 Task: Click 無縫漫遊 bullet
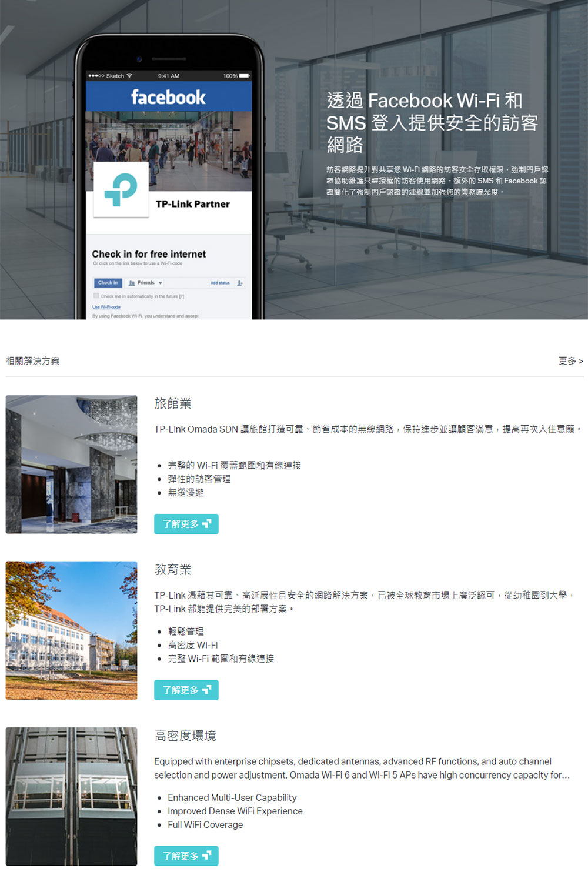[x=186, y=492]
